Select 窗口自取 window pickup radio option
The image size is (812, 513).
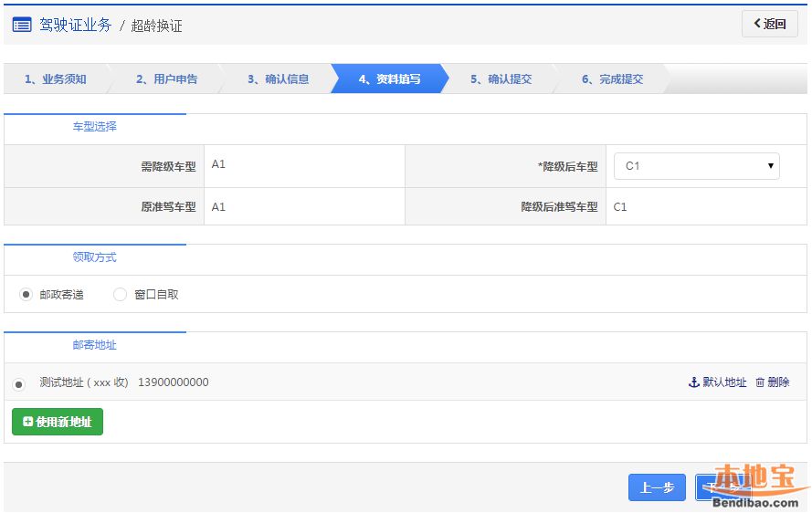click(121, 295)
